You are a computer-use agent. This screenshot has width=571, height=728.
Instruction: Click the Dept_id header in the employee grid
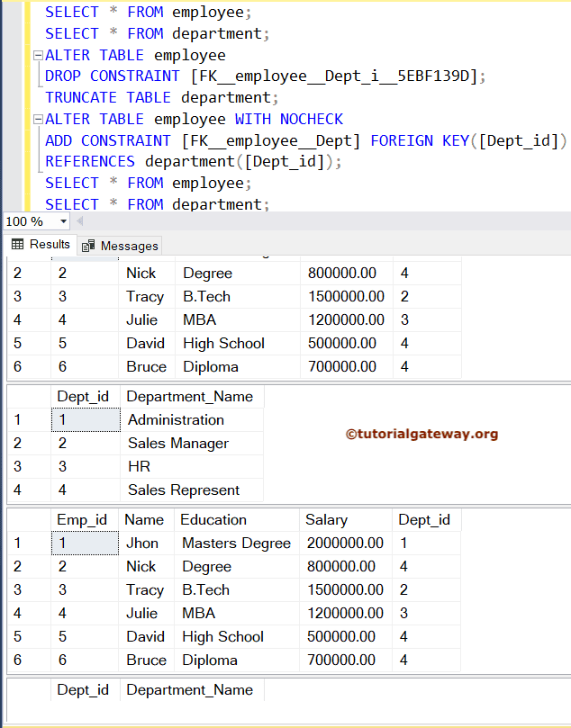(427, 520)
